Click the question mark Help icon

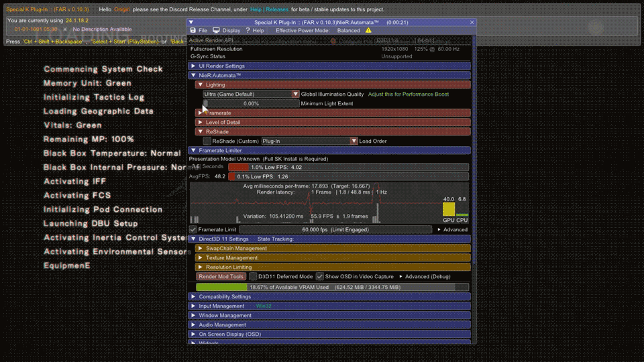tap(248, 31)
